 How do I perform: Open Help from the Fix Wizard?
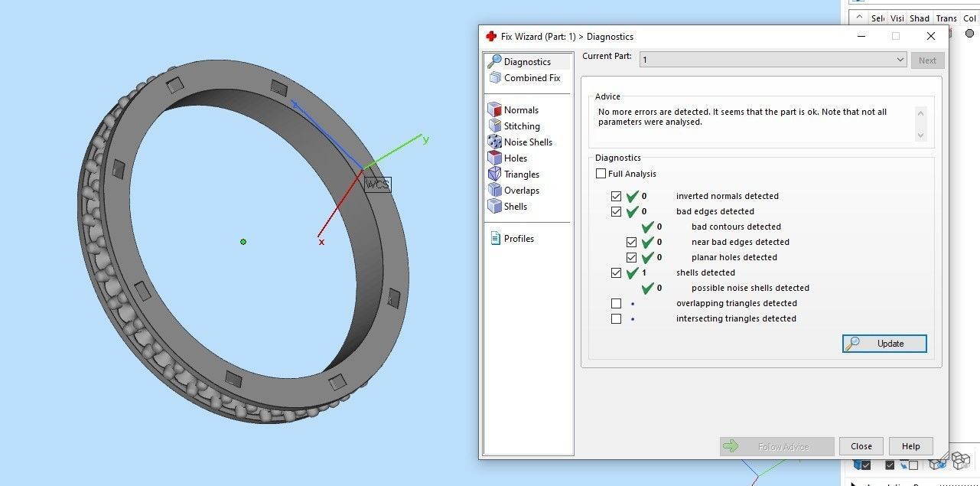click(910, 446)
